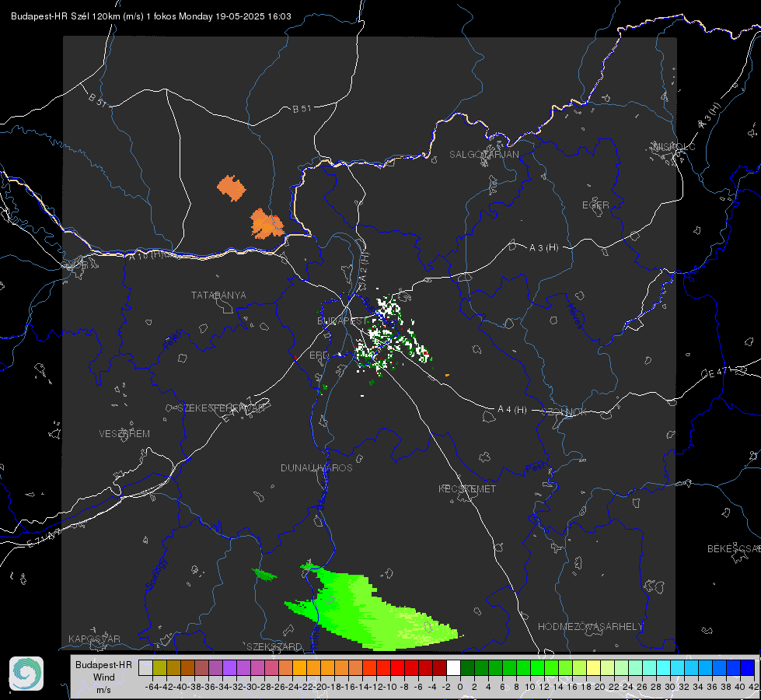Viewport: 761px width, 700px height.
Task: Click the KAPOSVÁR city label
Action: click(x=94, y=639)
